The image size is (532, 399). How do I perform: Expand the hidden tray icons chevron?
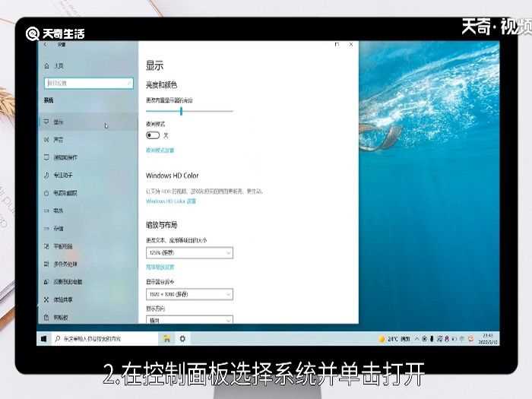417,339
